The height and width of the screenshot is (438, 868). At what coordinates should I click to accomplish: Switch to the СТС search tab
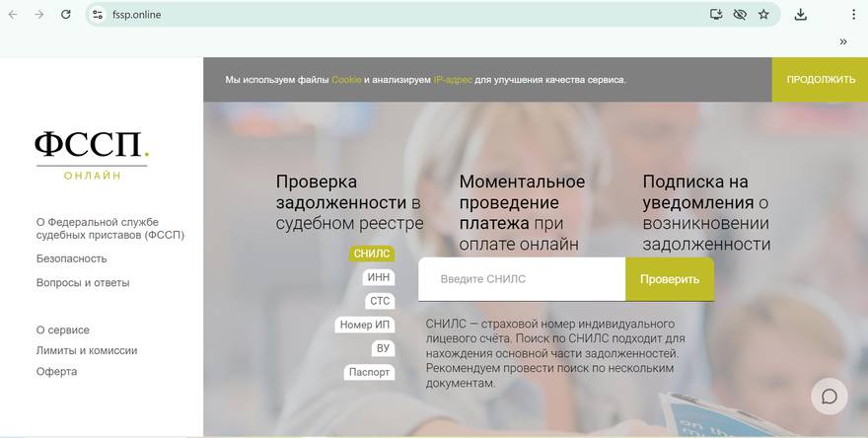[x=380, y=301]
